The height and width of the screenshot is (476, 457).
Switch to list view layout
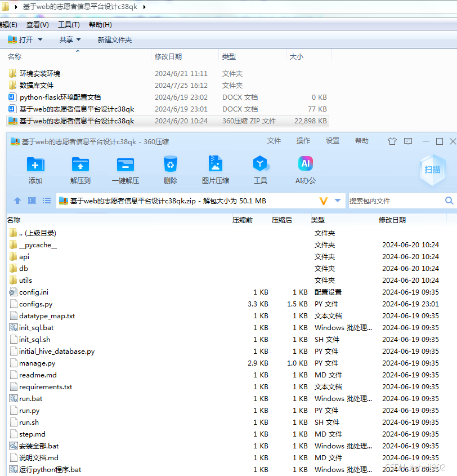tap(47, 200)
